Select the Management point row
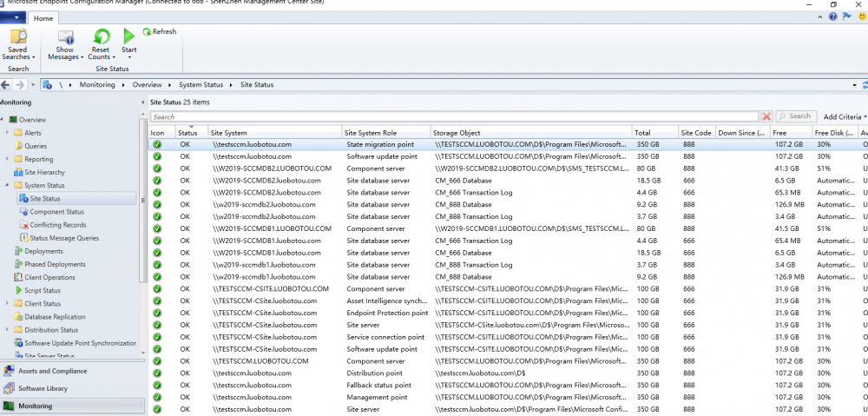Viewport: 868px width, 416px height. pos(508,397)
